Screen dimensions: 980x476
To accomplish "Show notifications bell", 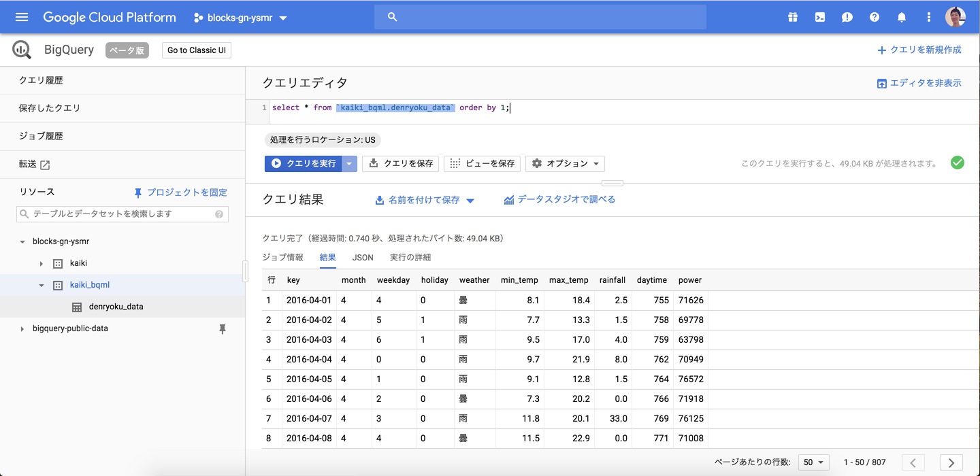I will (902, 17).
